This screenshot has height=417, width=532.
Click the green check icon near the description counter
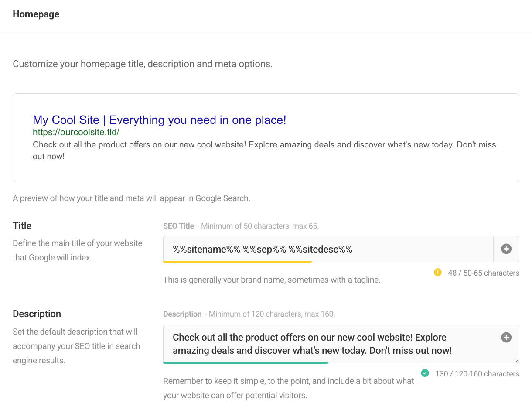[x=425, y=373]
